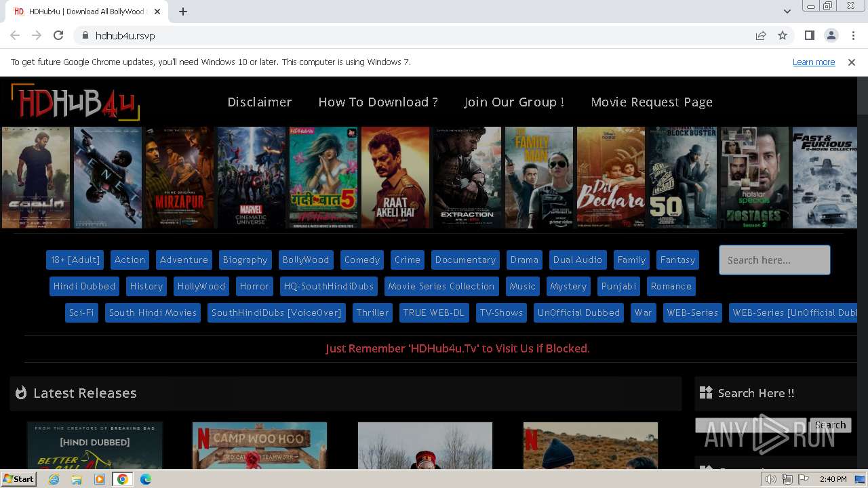The width and height of the screenshot is (868, 488).
Task: Open The Family Man poster
Action: (x=539, y=178)
